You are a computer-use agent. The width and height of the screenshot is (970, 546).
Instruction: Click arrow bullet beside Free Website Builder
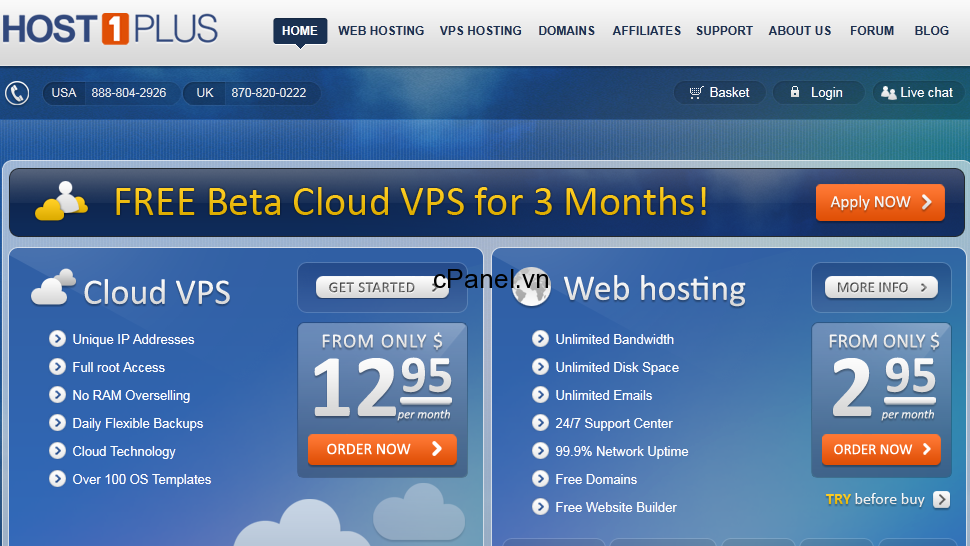point(541,507)
